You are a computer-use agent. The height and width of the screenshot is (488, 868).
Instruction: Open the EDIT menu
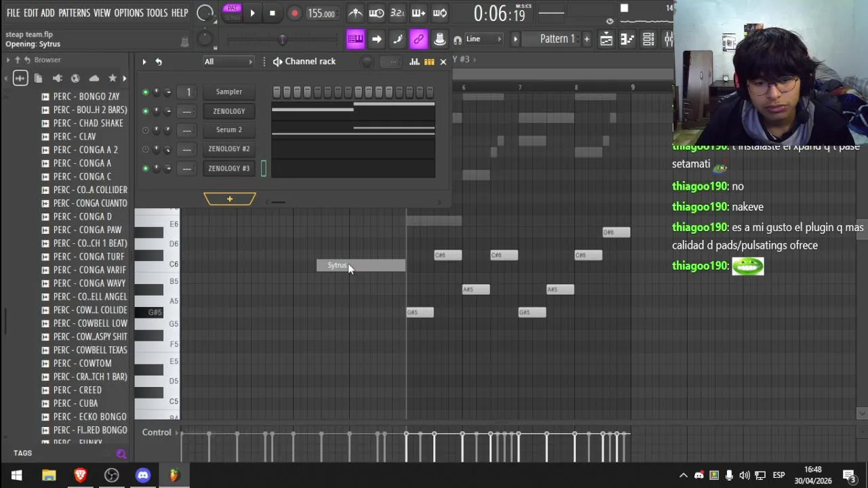pyautogui.click(x=31, y=13)
